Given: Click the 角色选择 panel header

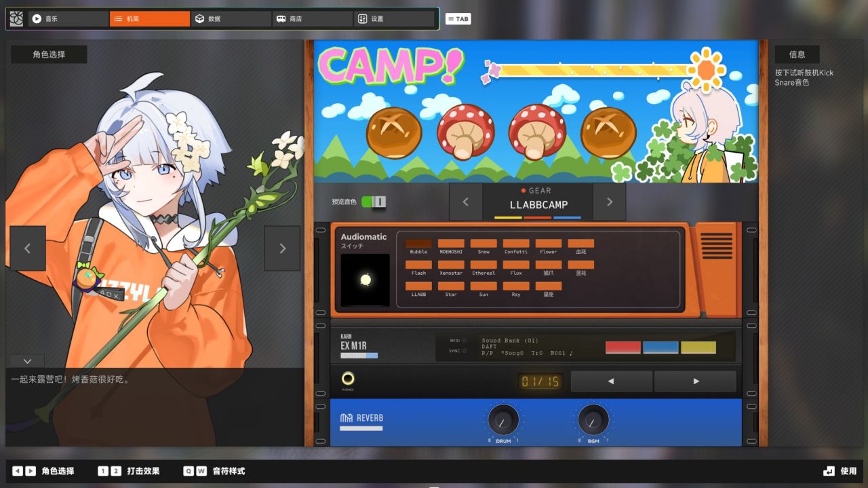Looking at the screenshot, I should [x=49, y=54].
